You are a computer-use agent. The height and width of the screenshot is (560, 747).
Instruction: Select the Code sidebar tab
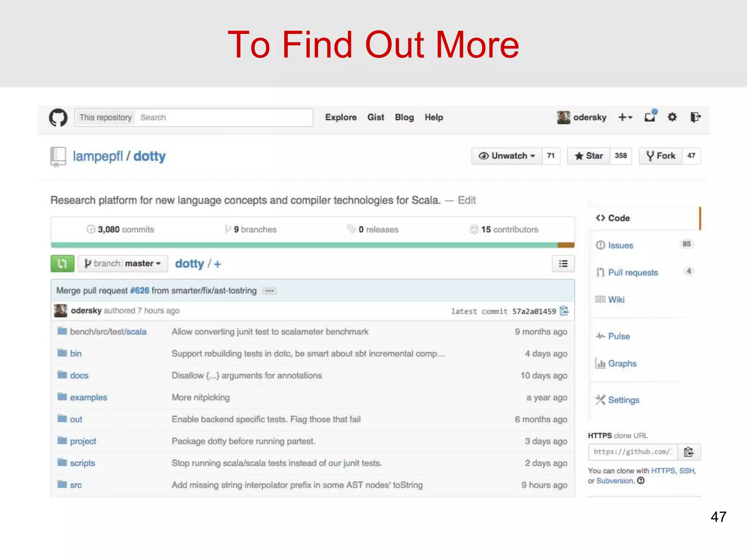coord(645,218)
